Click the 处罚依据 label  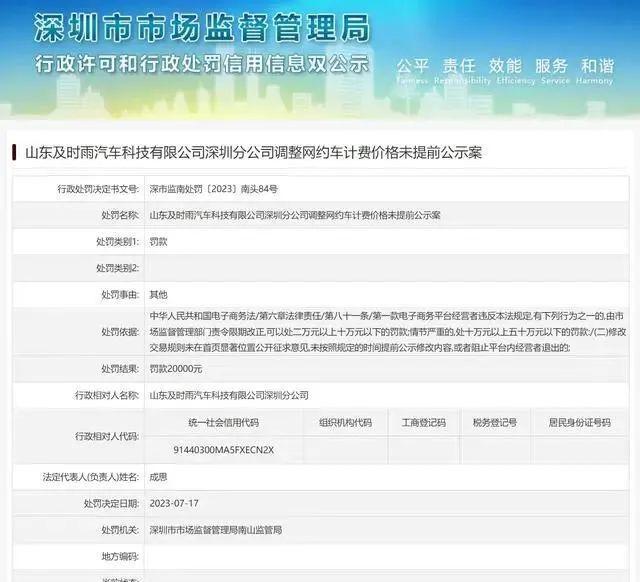click(120, 332)
